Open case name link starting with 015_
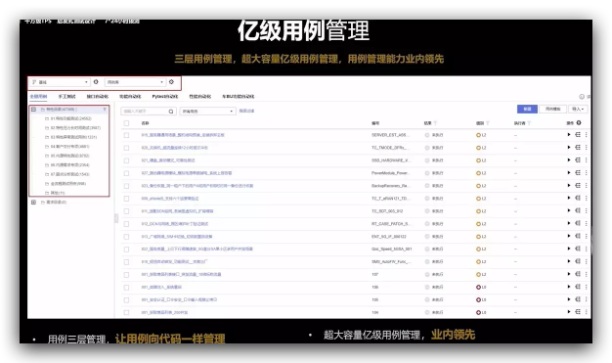 (x=183, y=135)
